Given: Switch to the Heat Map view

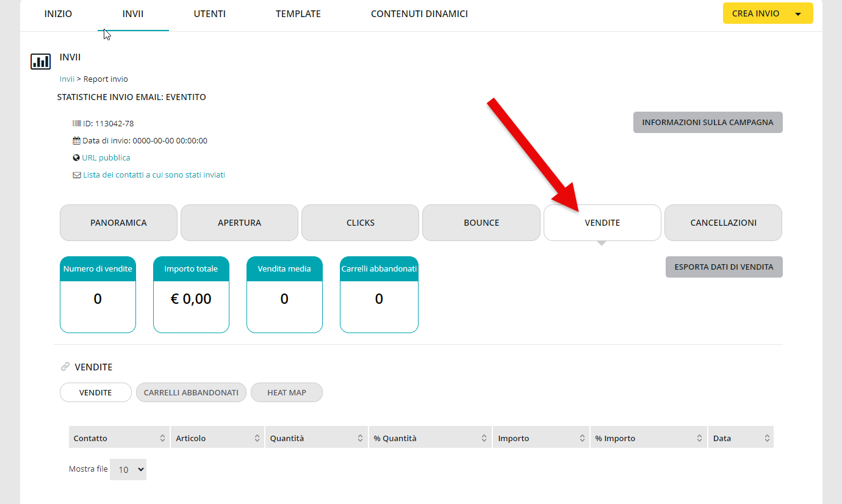Looking at the screenshot, I should click(286, 392).
